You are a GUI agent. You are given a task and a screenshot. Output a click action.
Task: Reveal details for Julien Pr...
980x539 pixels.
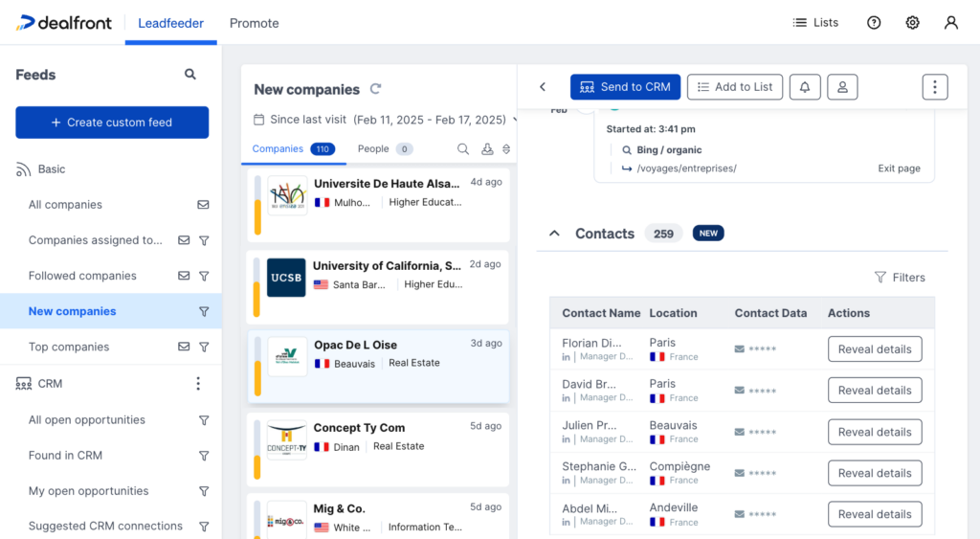point(875,432)
